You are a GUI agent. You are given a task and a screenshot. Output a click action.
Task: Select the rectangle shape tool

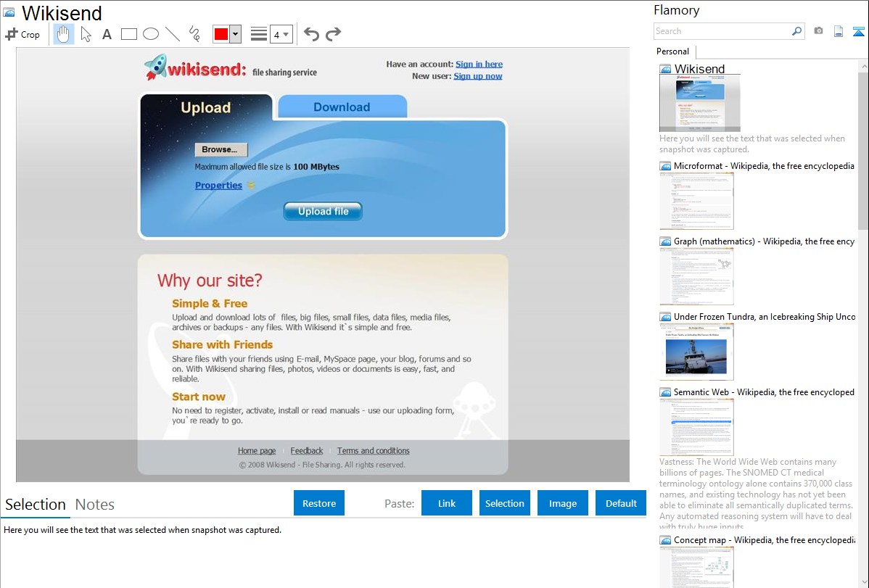pyautogui.click(x=128, y=34)
